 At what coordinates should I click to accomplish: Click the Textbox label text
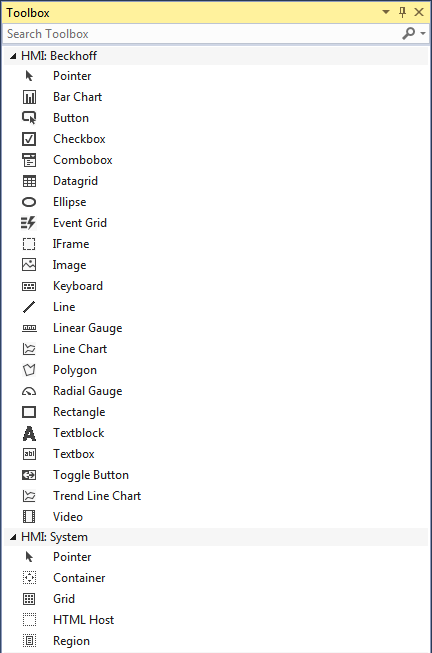coord(74,454)
